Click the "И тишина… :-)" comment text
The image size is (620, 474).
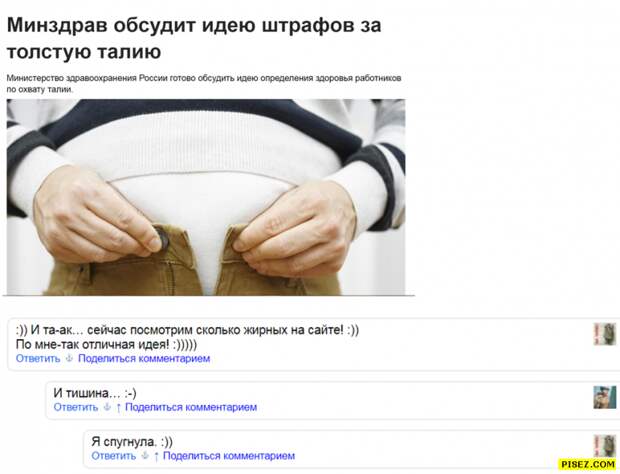tap(95, 393)
